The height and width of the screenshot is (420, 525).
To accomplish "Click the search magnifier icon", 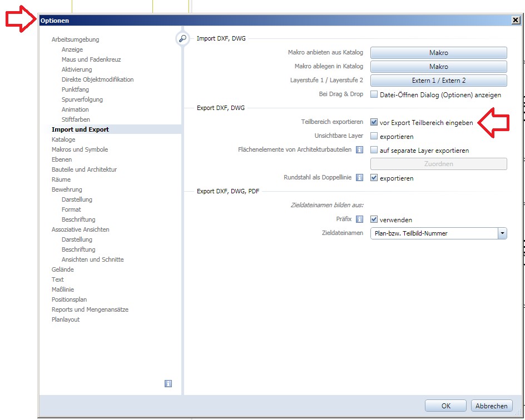I will [182, 39].
